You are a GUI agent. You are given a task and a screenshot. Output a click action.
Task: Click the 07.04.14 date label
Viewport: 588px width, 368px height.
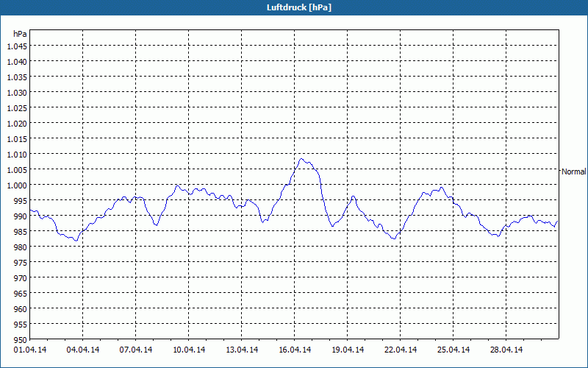click(x=136, y=350)
